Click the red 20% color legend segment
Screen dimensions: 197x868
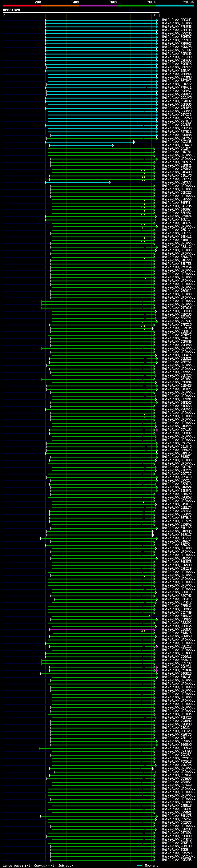pos(22,6)
